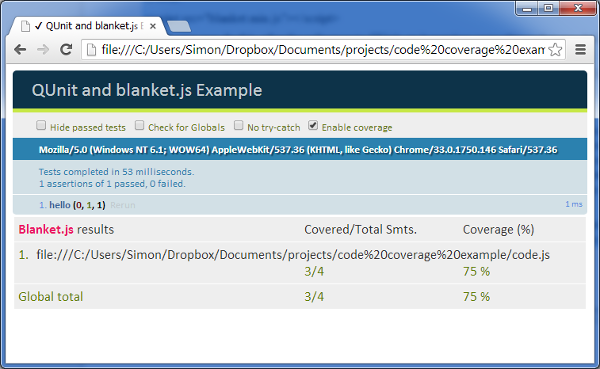Click '1 assertions of 1 passed, 0 failed.'

point(112,184)
